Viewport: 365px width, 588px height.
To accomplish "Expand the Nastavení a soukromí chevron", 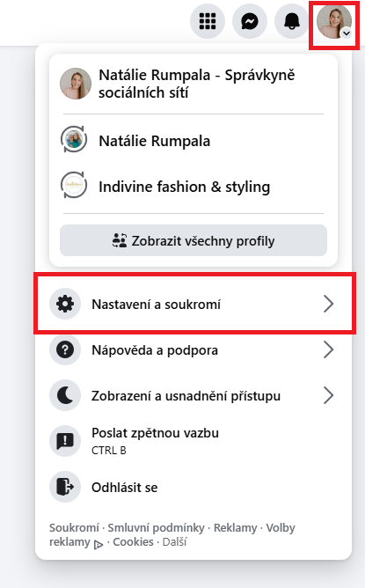I will coord(328,304).
